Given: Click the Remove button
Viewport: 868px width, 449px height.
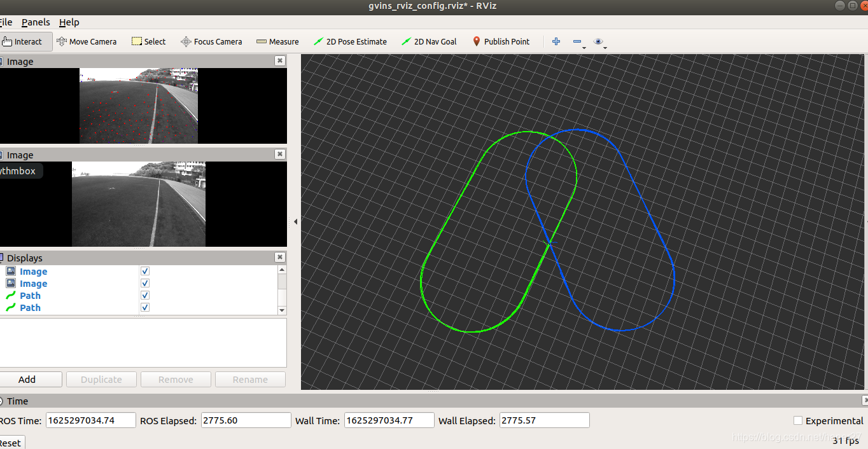Looking at the screenshot, I should pyautogui.click(x=176, y=380).
